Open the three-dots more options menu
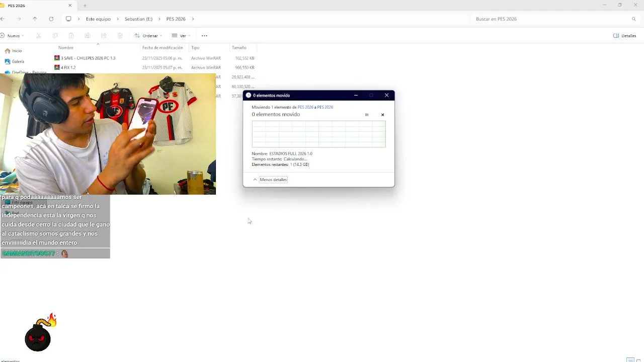Screen dimensions: 644x362 [204, 36]
